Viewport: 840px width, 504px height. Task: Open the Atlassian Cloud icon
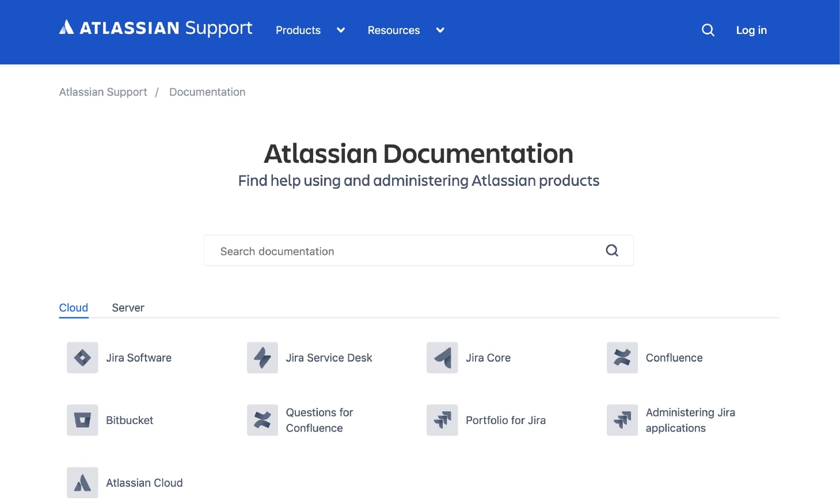point(82,483)
